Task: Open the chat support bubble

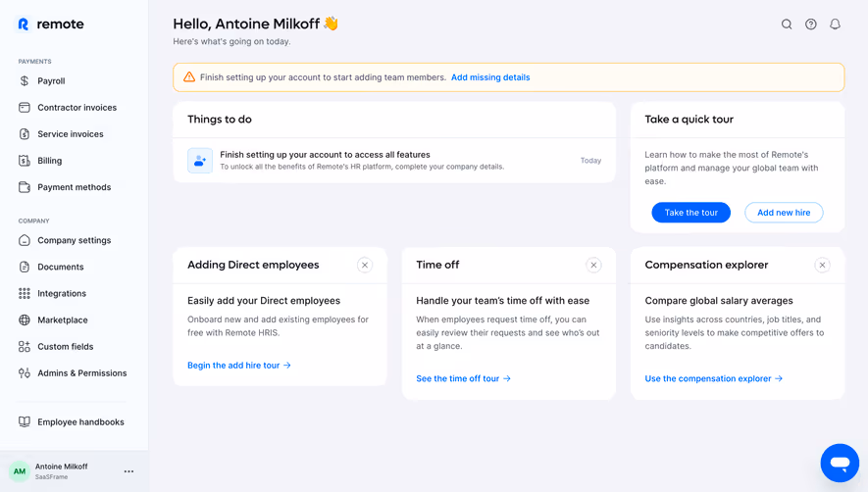Action: [x=840, y=463]
